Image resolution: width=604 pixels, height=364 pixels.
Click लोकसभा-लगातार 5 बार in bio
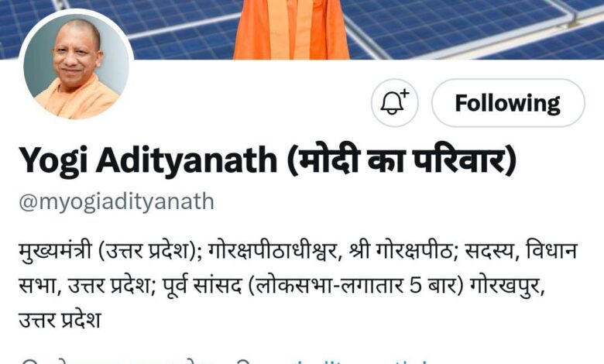pyautogui.click(x=356, y=286)
